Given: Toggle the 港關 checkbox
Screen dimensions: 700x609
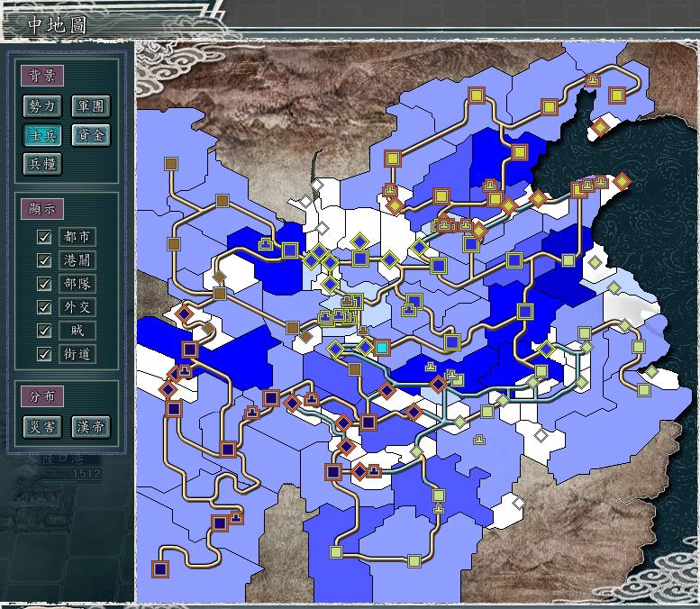Looking at the screenshot, I should [44, 259].
